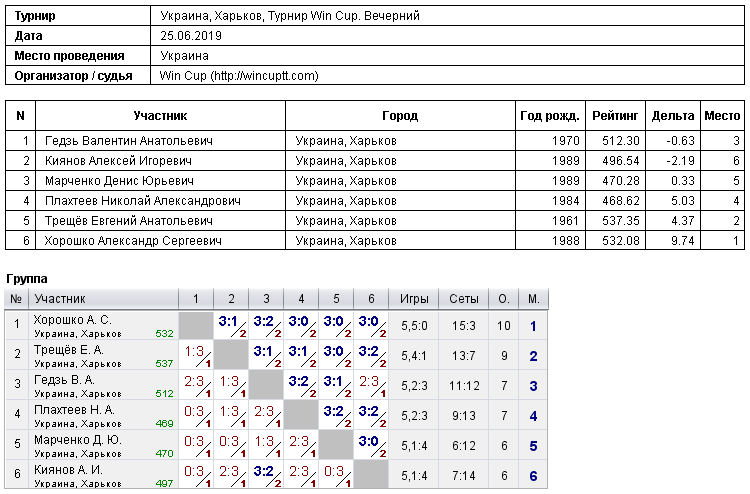Select participant 'Хорошко Александр Сергеевич'
Image resolution: width=750 pixels, height=494 pixels.
coord(133,241)
